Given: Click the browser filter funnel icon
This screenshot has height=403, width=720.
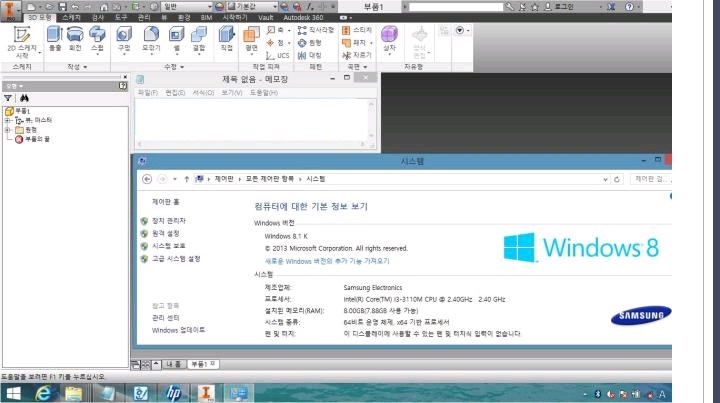Looking at the screenshot, I should click(x=8, y=99).
